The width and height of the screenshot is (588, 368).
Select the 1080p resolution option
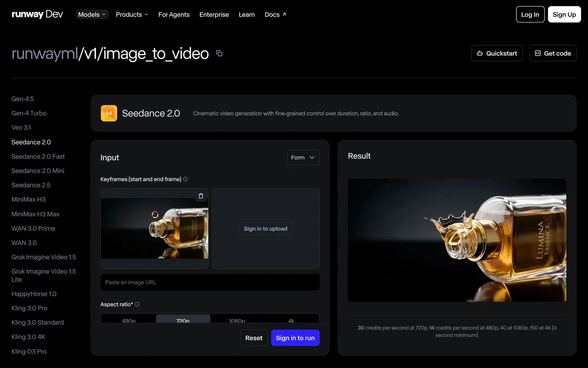(237, 319)
